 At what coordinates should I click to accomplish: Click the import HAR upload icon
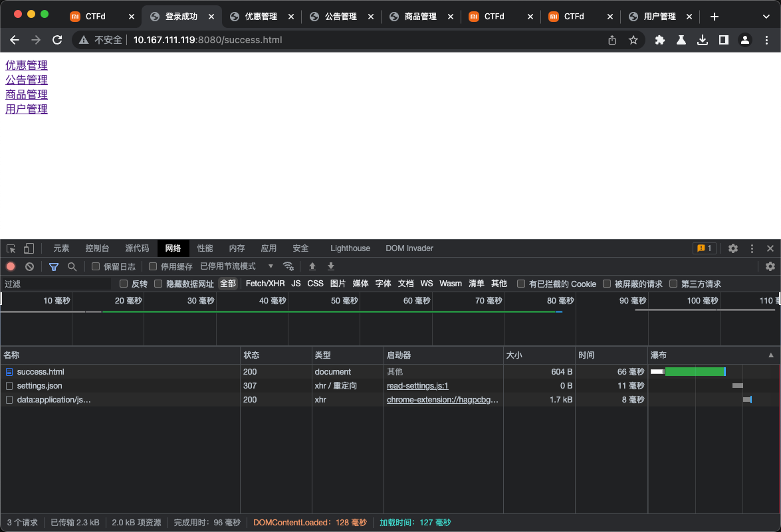tap(312, 266)
